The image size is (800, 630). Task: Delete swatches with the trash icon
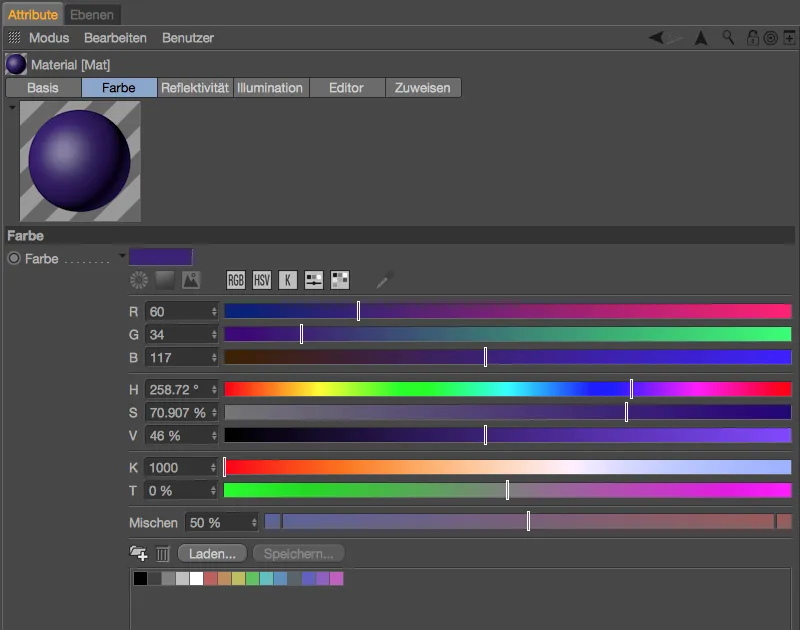tap(162, 553)
